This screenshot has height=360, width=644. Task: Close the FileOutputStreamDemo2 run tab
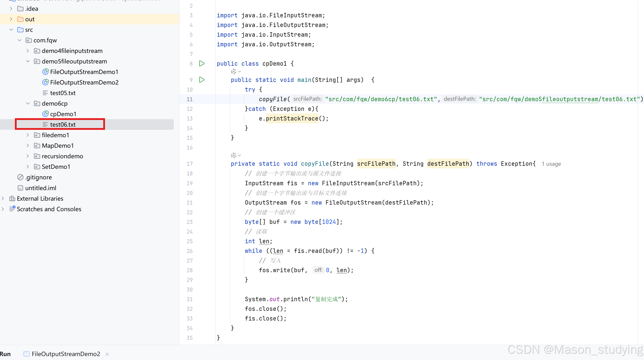coord(107,354)
